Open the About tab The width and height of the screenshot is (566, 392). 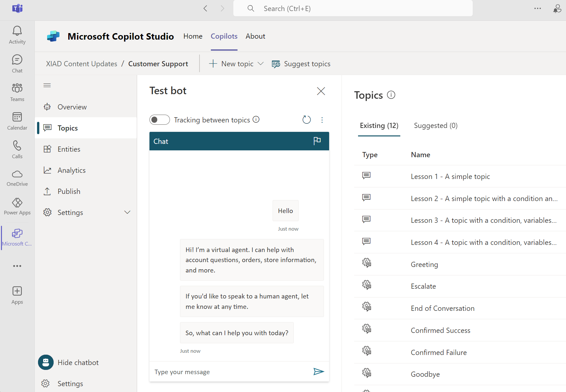[x=255, y=36]
